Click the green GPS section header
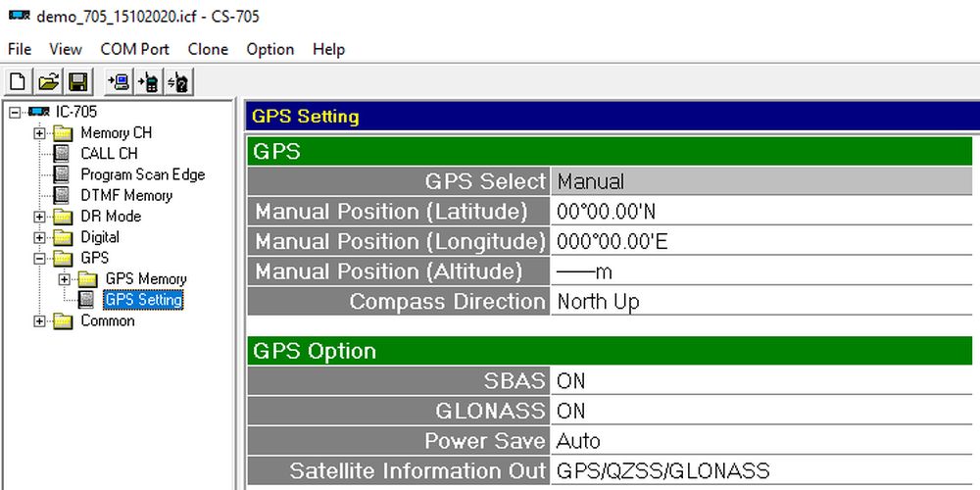Screen dimensions: 980x490 [x=610, y=151]
